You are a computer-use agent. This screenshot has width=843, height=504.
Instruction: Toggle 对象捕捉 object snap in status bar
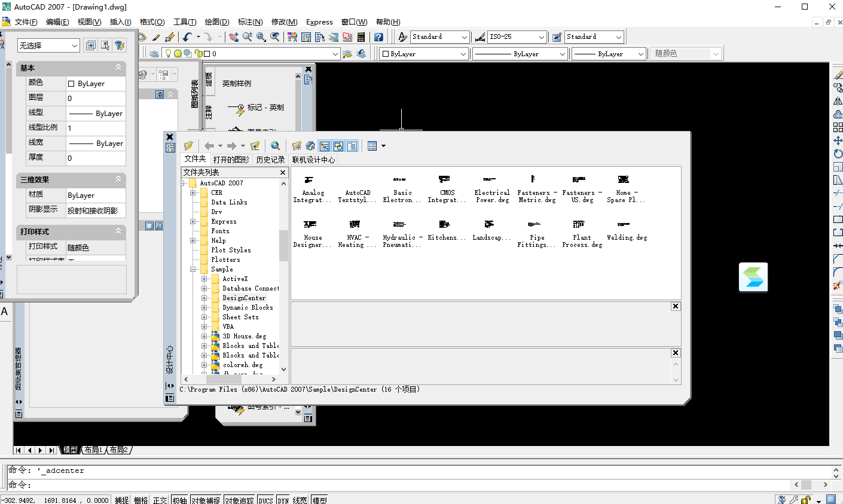click(x=206, y=500)
